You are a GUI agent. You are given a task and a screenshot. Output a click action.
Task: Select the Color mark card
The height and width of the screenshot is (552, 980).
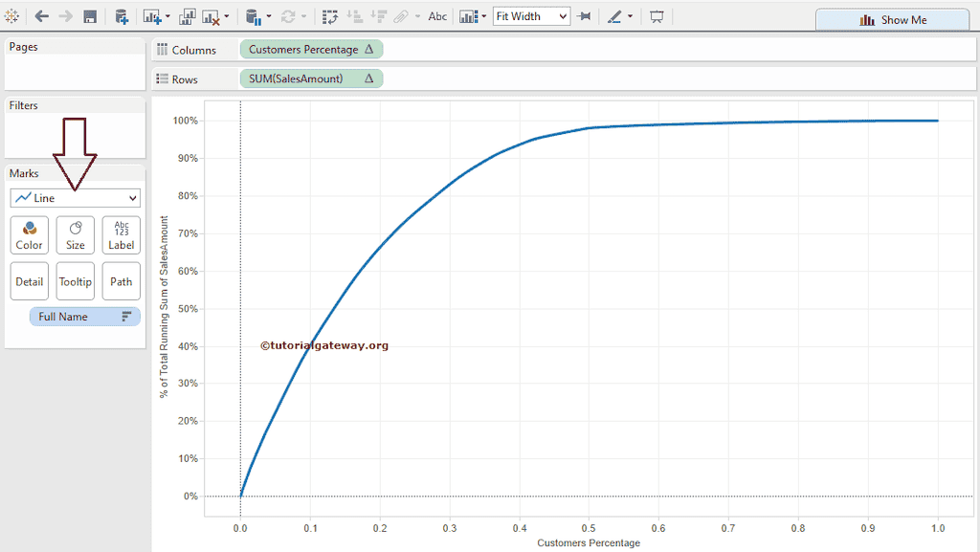coord(29,234)
